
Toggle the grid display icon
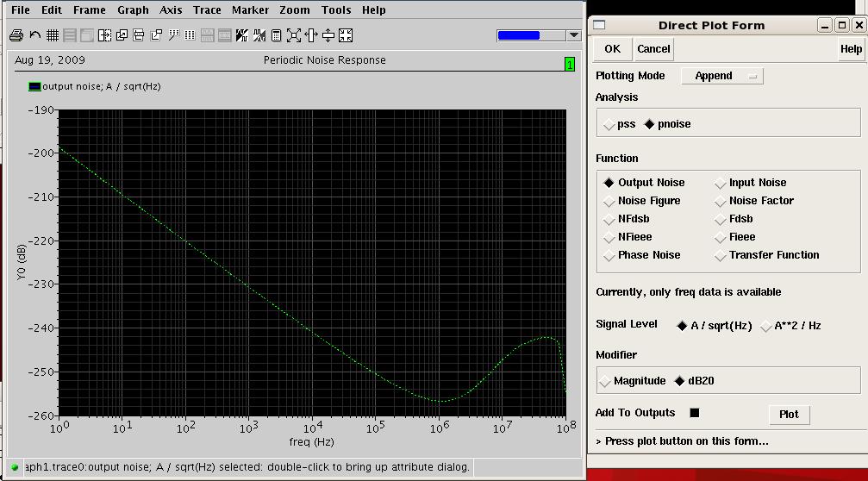click(53, 35)
